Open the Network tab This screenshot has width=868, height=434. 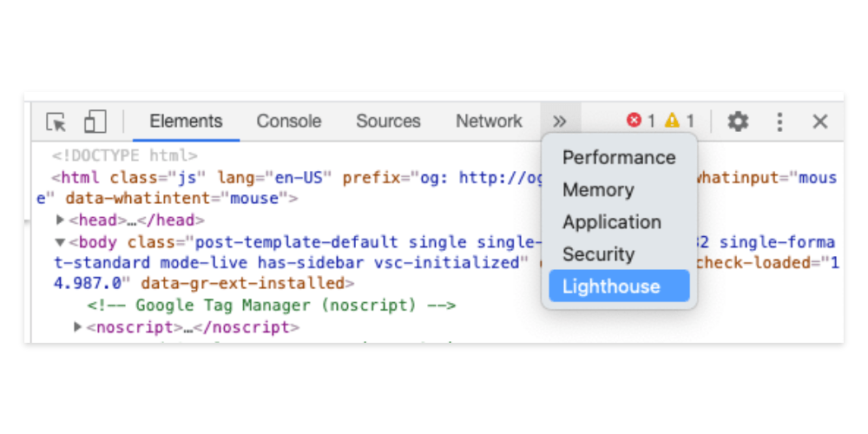pos(490,122)
